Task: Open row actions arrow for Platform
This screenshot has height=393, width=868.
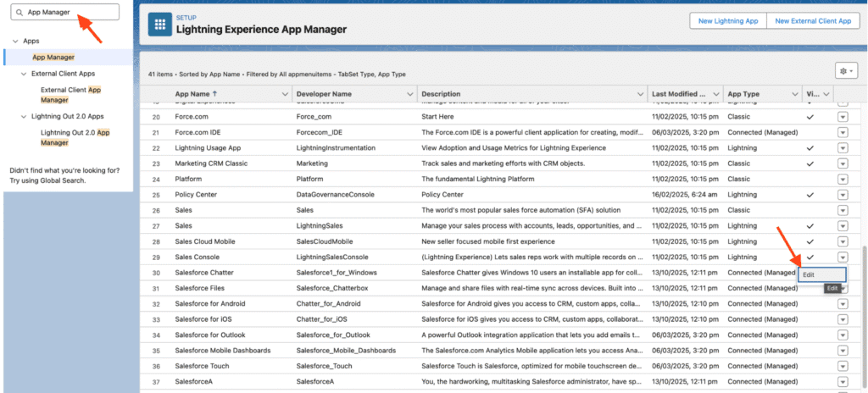Action: 843,179
